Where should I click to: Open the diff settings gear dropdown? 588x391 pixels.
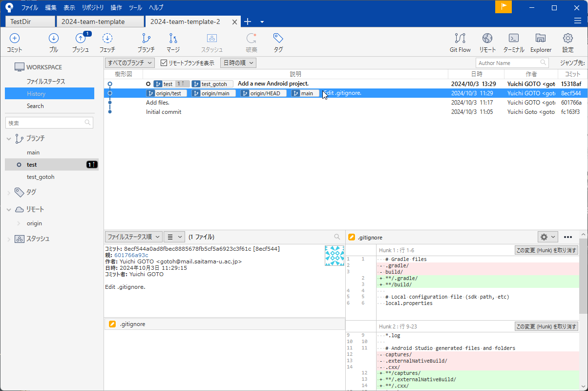point(547,237)
